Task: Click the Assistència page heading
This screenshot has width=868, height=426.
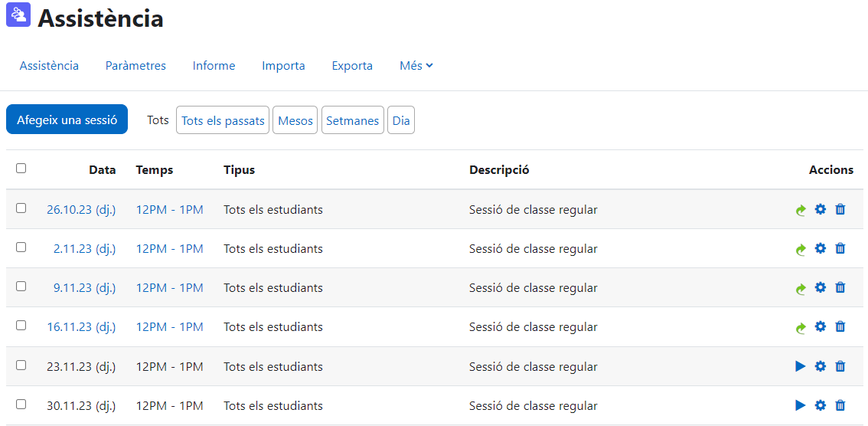Action: coord(100,18)
